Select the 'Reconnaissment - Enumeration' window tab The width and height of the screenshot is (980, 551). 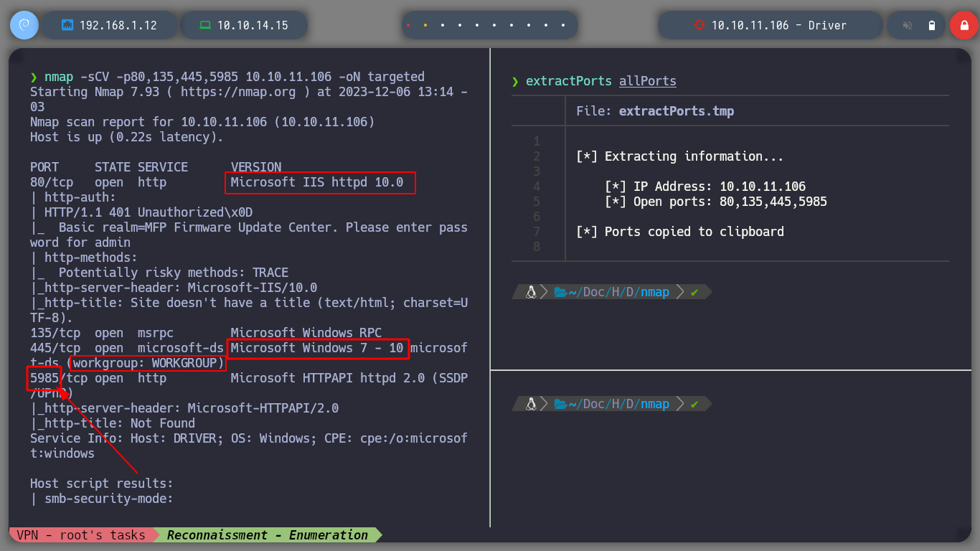click(x=268, y=534)
